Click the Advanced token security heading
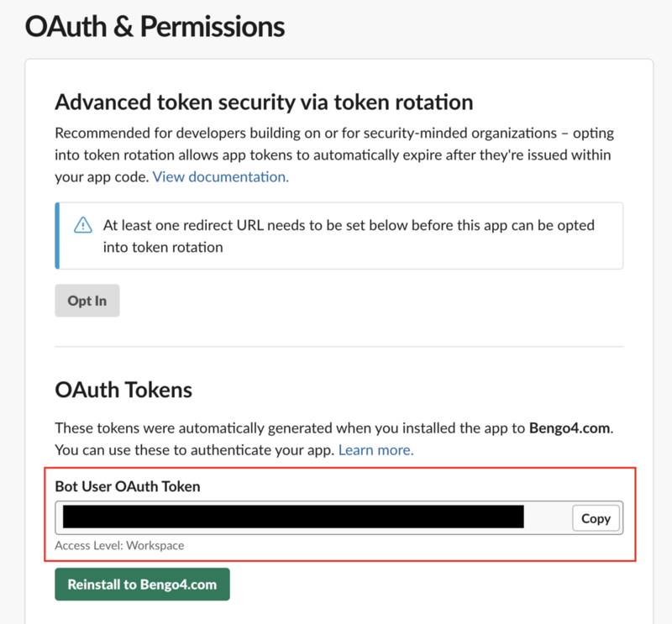Image resolution: width=672 pixels, height=624 pixels. 264,102
